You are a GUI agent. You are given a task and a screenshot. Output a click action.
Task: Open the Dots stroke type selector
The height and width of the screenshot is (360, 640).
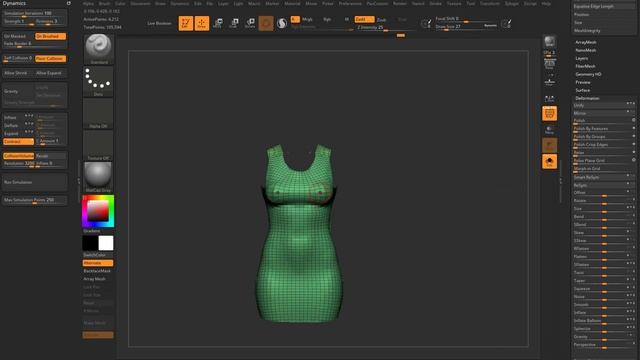point(98,81)
